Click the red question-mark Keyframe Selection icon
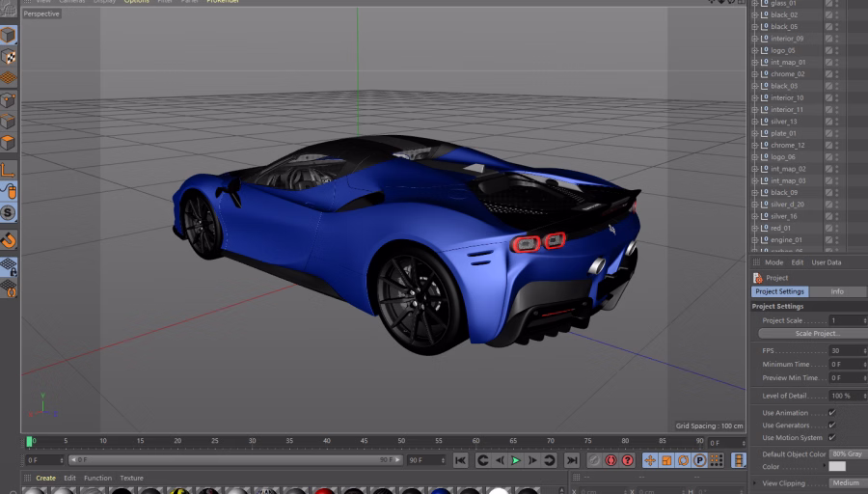 (x=627, y=460)
